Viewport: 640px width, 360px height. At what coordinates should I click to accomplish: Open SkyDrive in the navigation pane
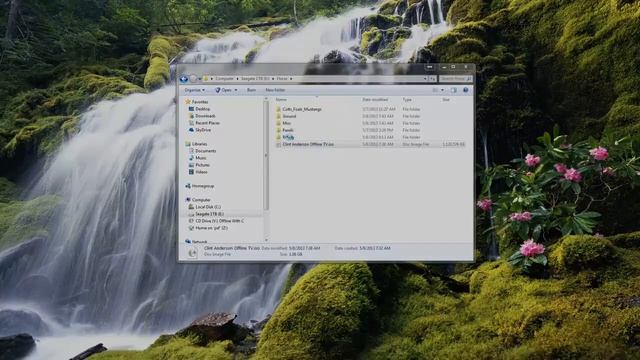[x=200, y=130]
